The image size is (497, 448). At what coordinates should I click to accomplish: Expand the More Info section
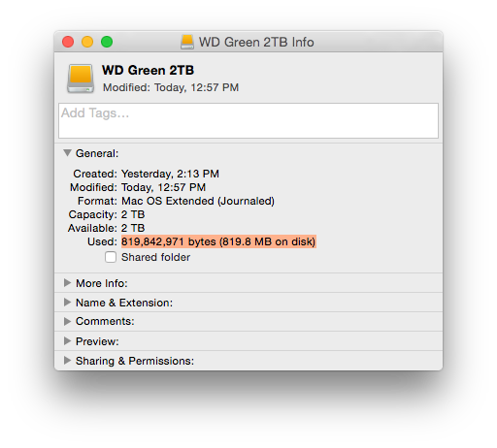[x=67, y=283]
